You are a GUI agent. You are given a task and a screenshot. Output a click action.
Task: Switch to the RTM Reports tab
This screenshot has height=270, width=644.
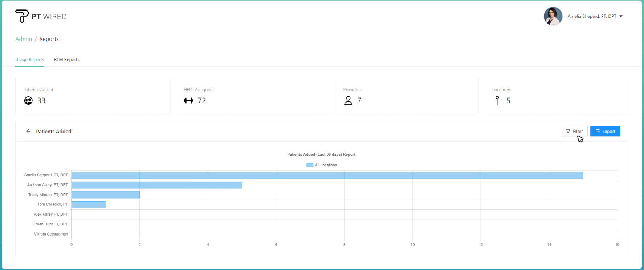[66, 59]
